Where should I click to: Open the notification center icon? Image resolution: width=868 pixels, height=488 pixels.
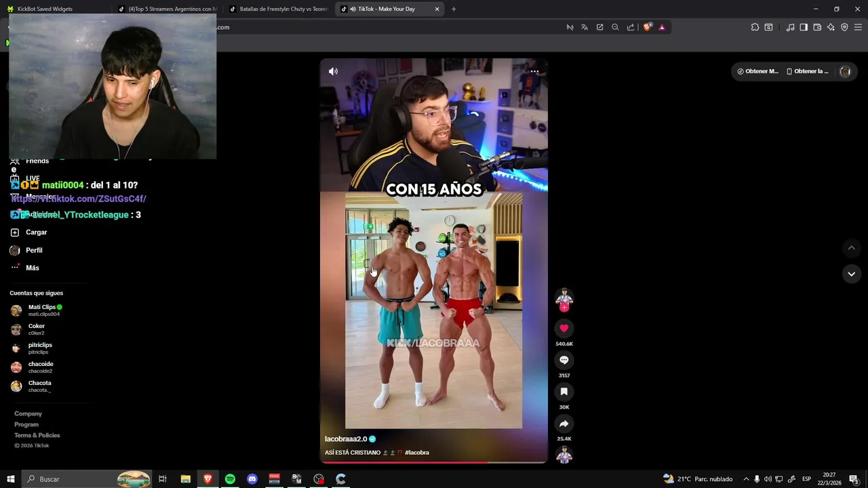pyautogui.click(x=854, y=479)
